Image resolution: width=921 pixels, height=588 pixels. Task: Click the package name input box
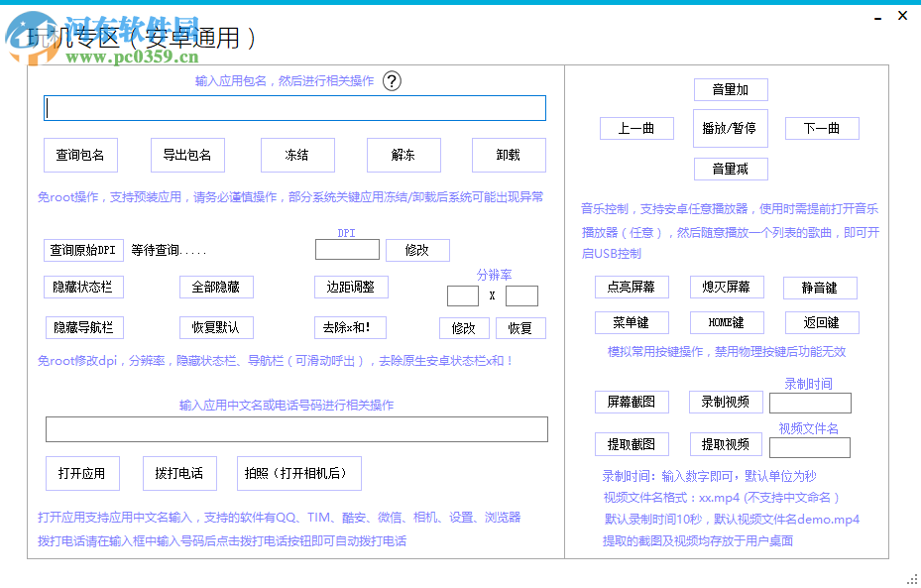pyautogui.click(x=295, y=107)
